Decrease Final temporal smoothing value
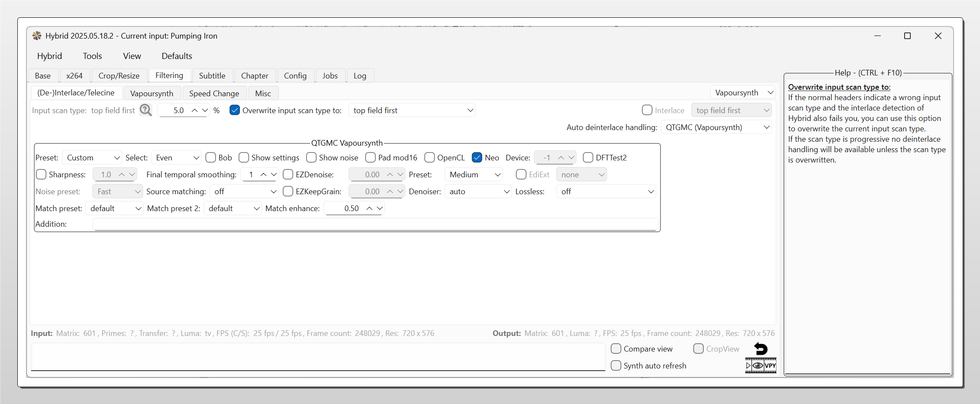The image size is (980, 404). point(274,175)
